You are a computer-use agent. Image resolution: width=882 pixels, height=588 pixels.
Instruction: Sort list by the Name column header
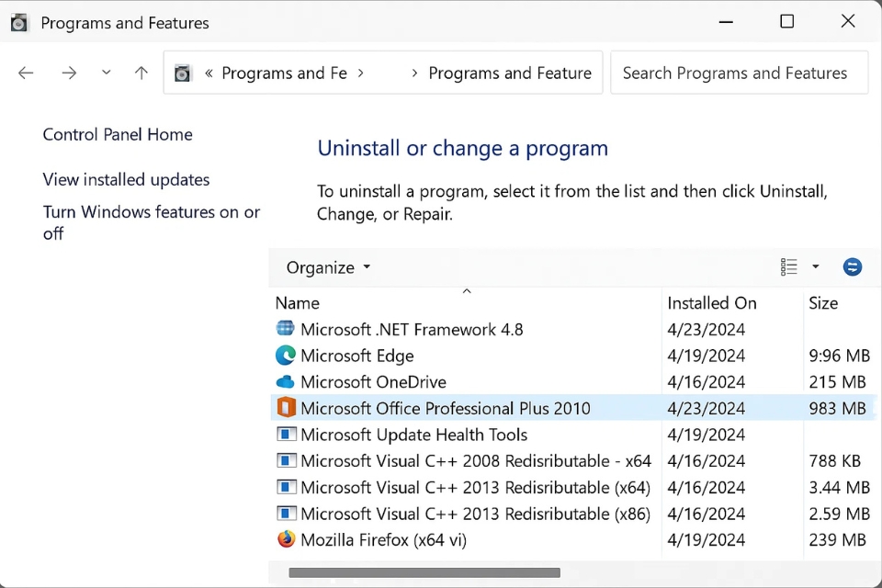[298, 303]
